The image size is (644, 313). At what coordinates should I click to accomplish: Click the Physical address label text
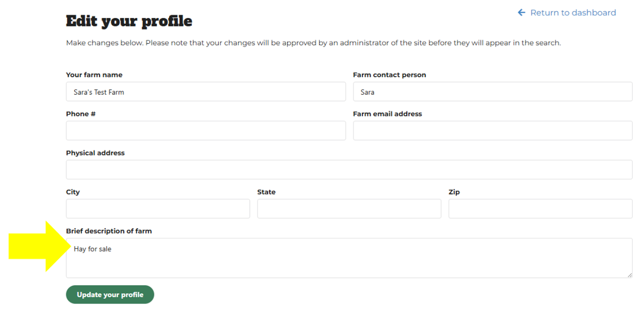pos(95,153)
